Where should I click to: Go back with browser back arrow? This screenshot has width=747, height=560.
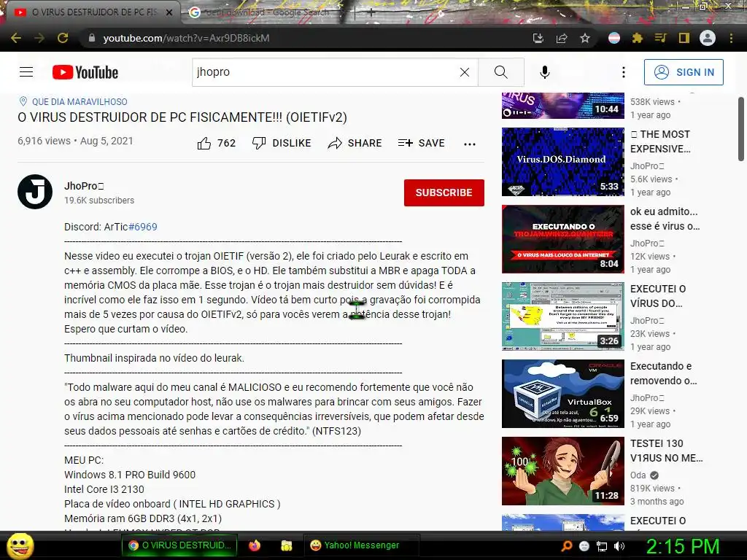pos(16,38)
